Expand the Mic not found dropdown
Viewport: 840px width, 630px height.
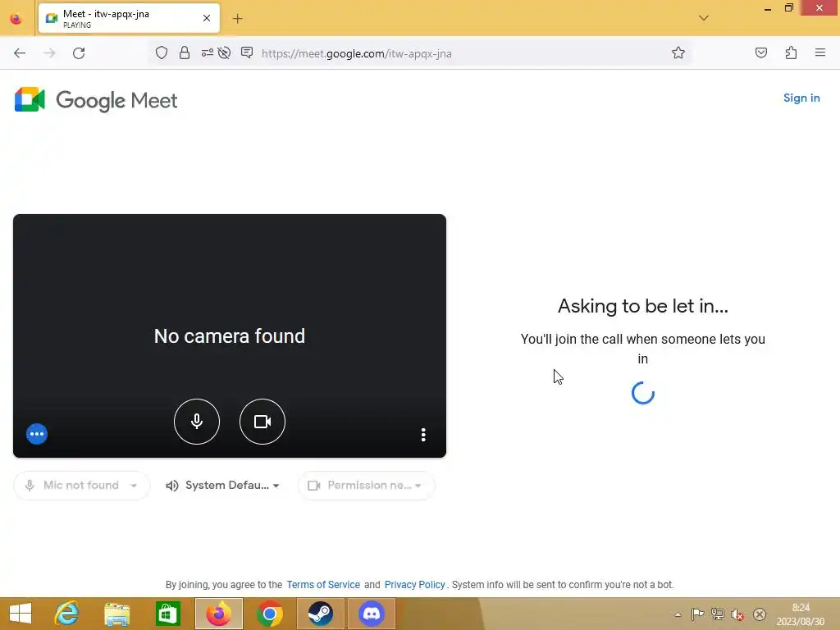[81, 486]
